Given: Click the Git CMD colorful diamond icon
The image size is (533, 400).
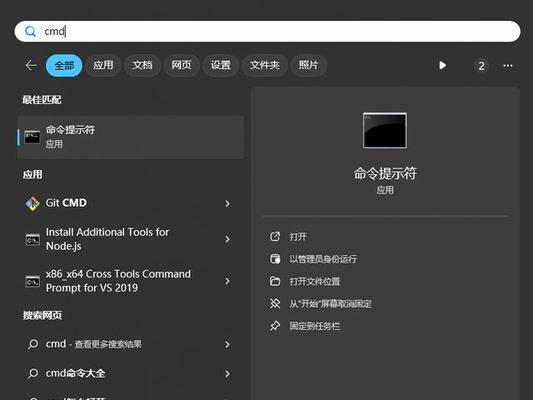Looking at the screenshot, I should [33, 204].
